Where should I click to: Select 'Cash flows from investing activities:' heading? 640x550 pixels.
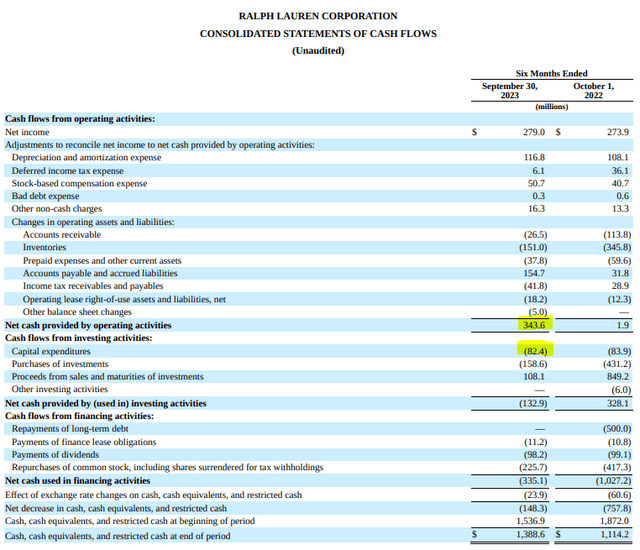[x=78, y=338]
